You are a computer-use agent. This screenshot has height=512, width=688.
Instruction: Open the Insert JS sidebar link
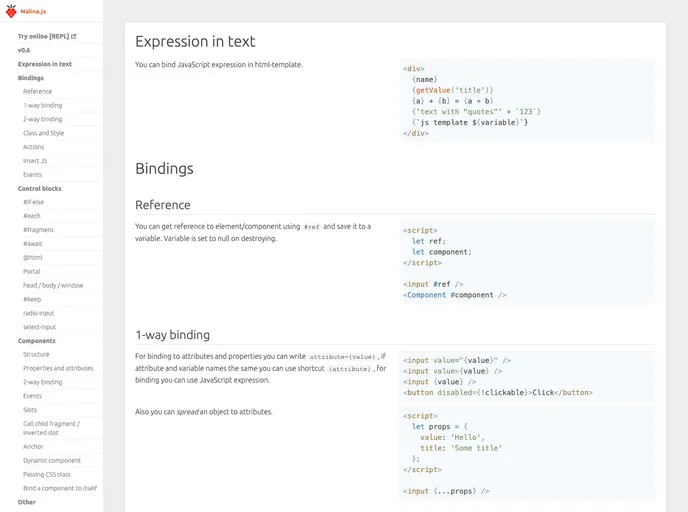click(35, 161)
